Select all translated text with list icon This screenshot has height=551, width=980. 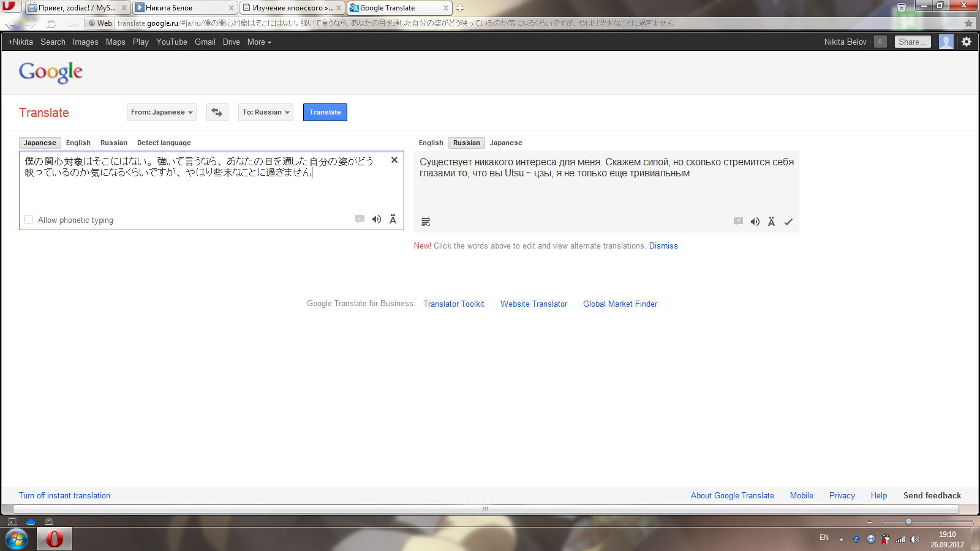point(425,221)
